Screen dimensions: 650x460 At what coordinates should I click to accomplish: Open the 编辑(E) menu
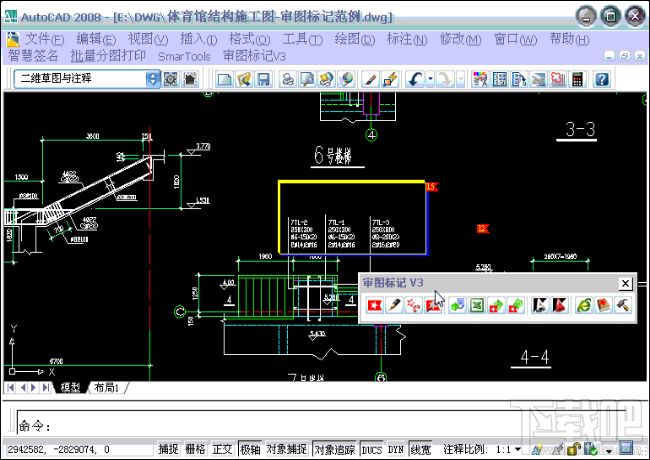click(96, 39)
